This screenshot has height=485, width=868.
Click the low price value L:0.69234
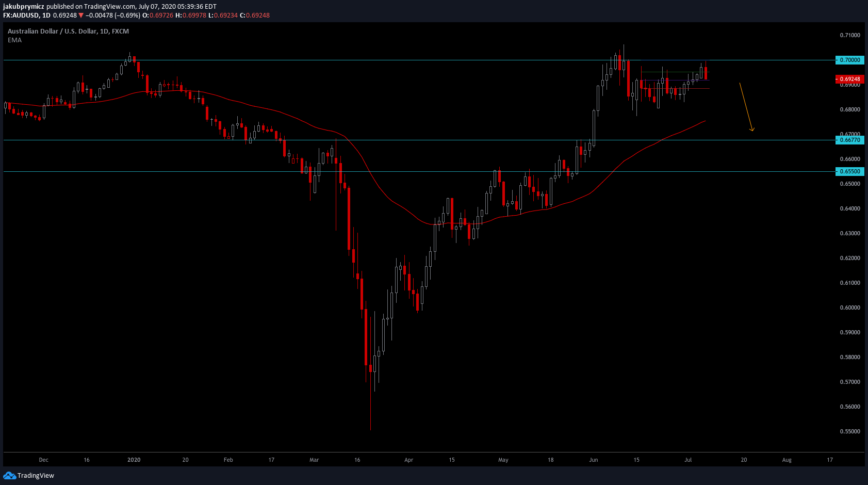(223, 15)
